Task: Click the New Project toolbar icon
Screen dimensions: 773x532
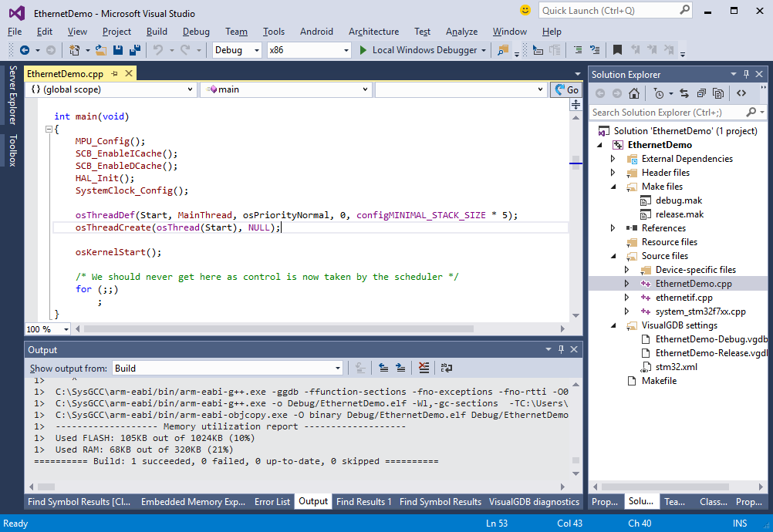Action: 74,50
